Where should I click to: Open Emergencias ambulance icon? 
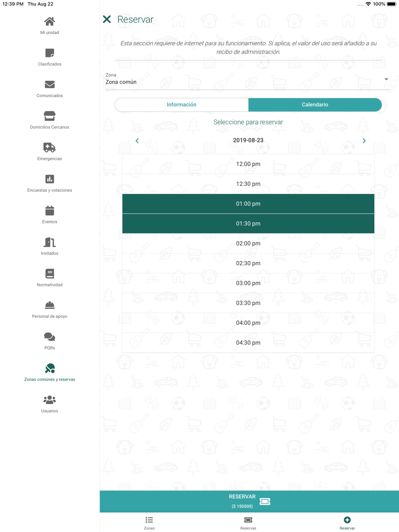click(x=50, y=147)
